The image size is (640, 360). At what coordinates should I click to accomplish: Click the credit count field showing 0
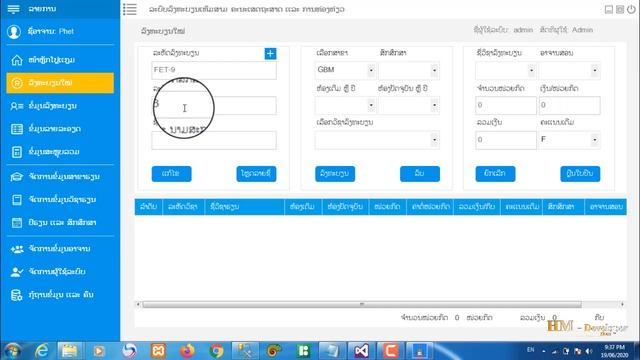click(x=506, y=105)
